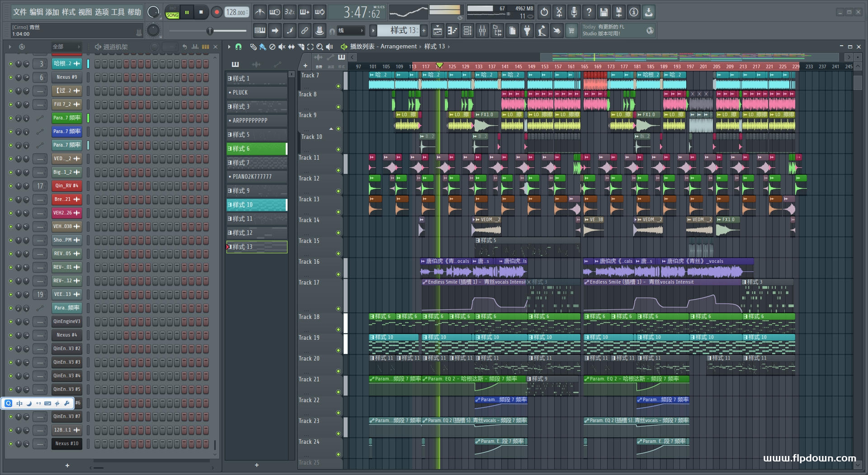
Task: Open the 工具 menu
Action: [118, 12]
